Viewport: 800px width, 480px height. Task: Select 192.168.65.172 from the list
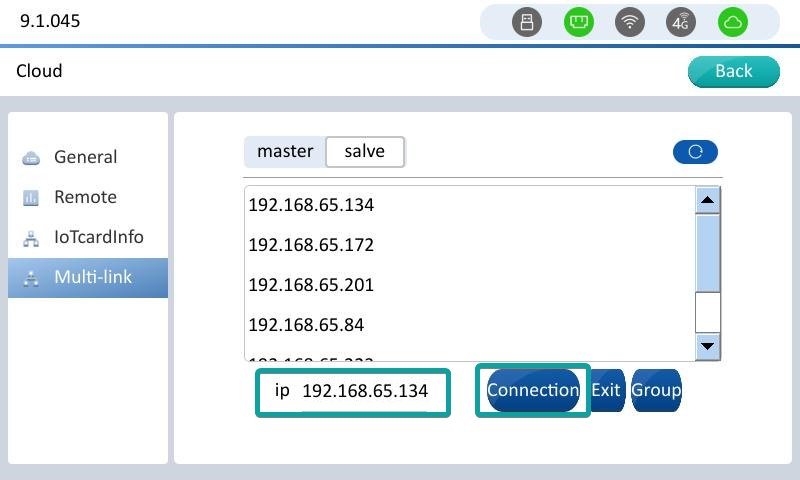tap(310, 245)
